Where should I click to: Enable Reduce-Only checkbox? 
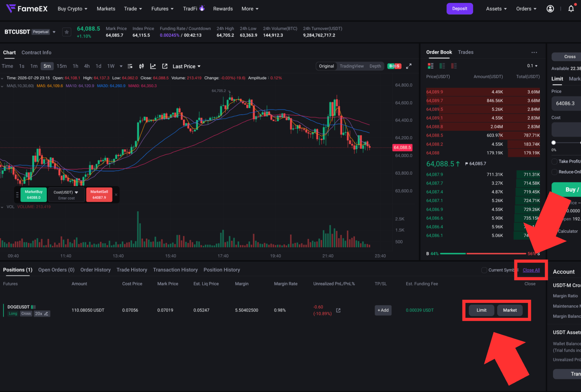click(554, 172)
